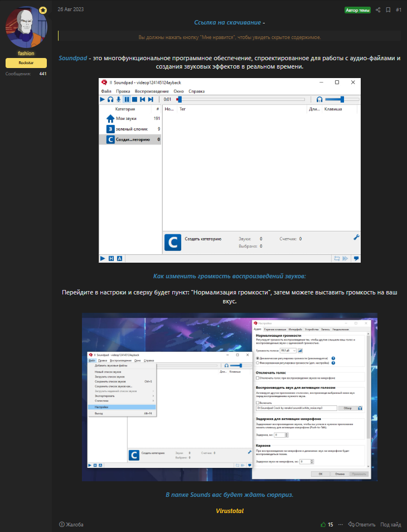Select the Мои звуки home category
The height and width of the screenshot is (532, 407).
coord(130,119)
